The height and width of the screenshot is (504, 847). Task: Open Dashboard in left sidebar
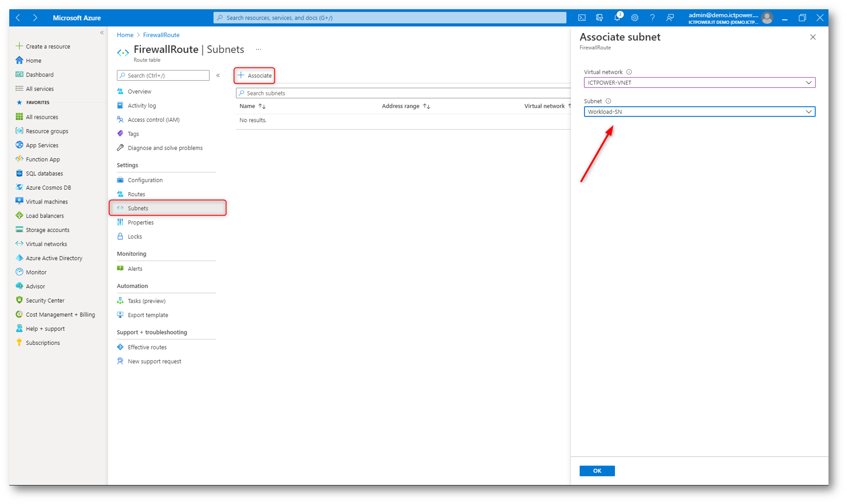tap(40, 74)
